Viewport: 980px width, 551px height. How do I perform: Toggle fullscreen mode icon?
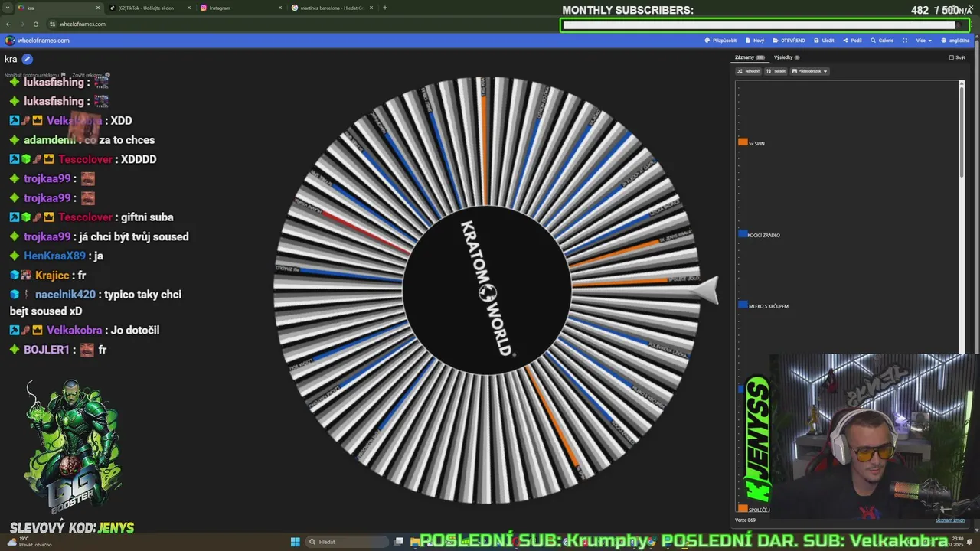(905, 41)
